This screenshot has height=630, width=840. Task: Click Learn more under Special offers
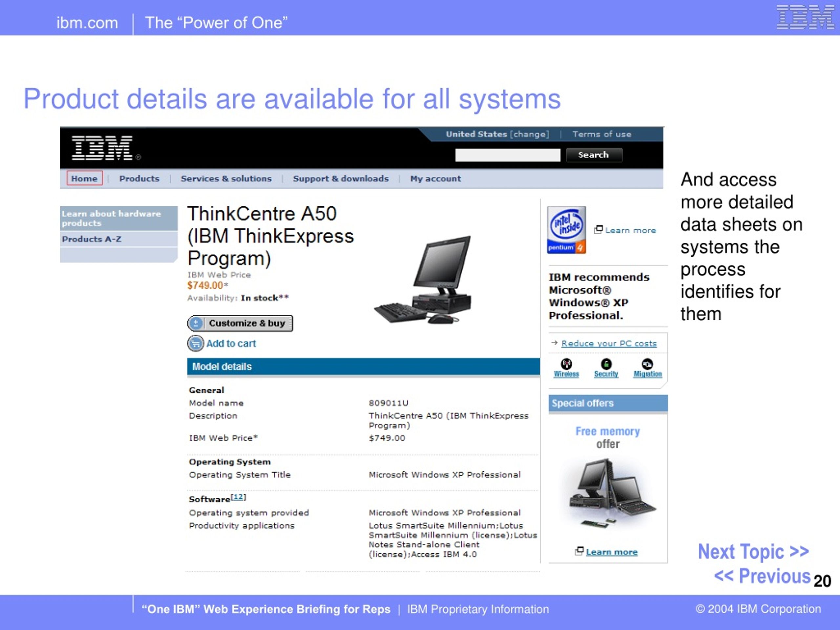(x=611, y=552)
